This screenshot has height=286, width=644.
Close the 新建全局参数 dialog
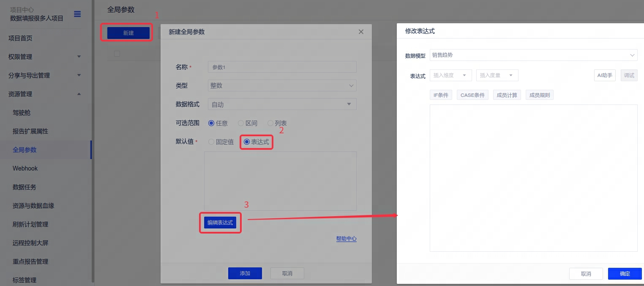pyautogui.click(x=361, y=32)
